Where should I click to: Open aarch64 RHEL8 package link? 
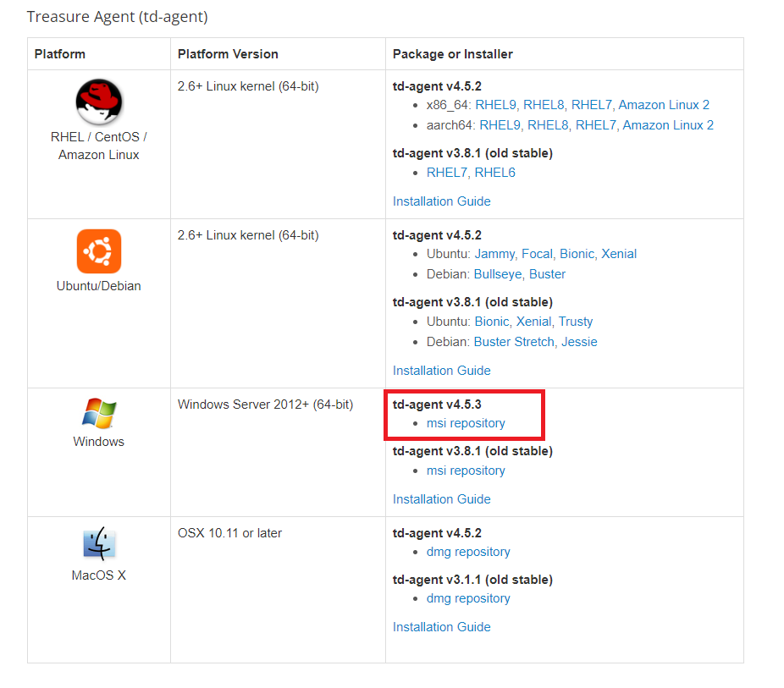point(548,125)
